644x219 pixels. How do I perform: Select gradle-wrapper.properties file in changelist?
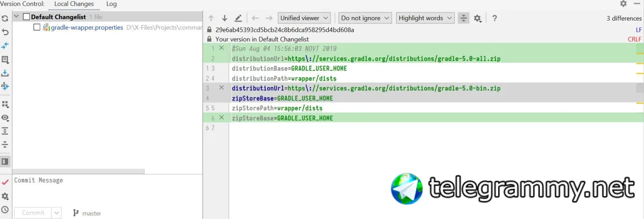pyautogui.click(x=87, y=28)
